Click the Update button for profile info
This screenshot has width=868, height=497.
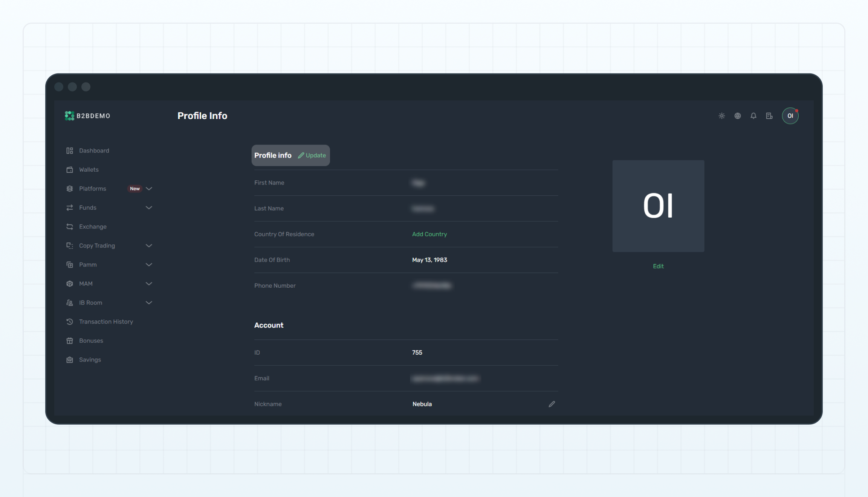click(312, 155)
